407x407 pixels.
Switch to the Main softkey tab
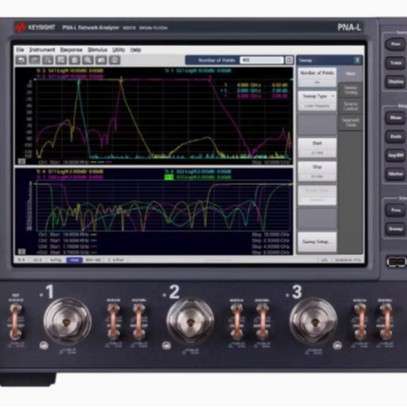(x=350, y=74)
